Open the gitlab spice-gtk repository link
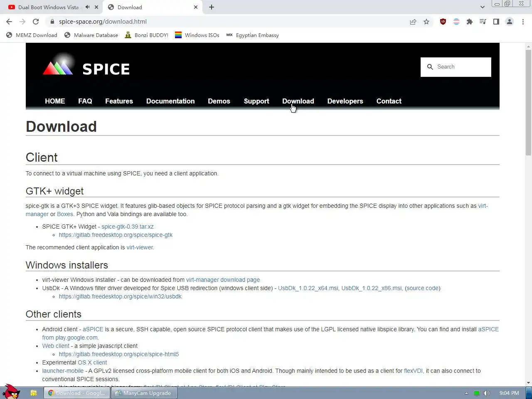This screenshot has width=532, height=399. point(116,235)
